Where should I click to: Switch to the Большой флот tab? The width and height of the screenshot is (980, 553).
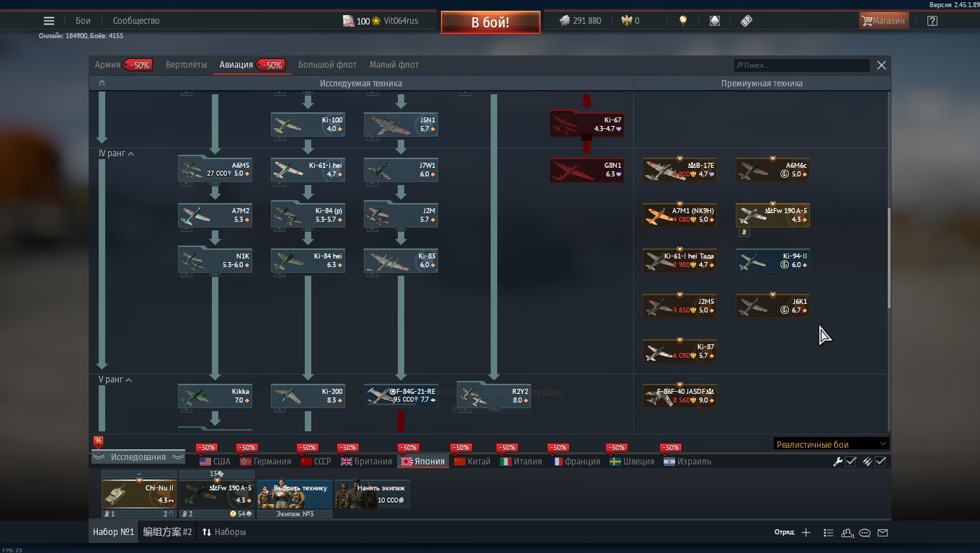[328, 65]
